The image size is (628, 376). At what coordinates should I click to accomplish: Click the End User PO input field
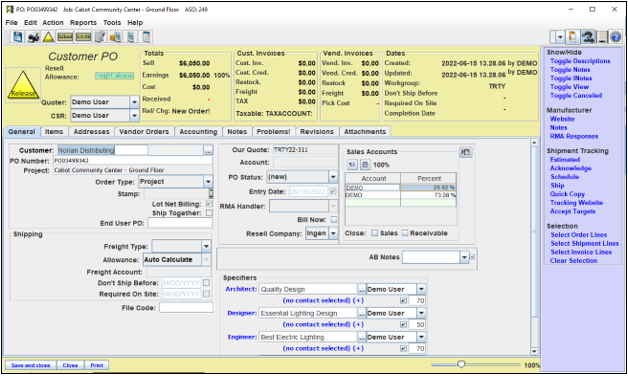(180, 223)
